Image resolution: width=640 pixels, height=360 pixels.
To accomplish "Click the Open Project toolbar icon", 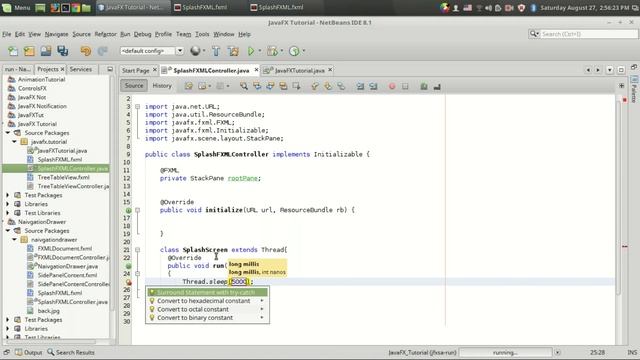I will 46,51.
